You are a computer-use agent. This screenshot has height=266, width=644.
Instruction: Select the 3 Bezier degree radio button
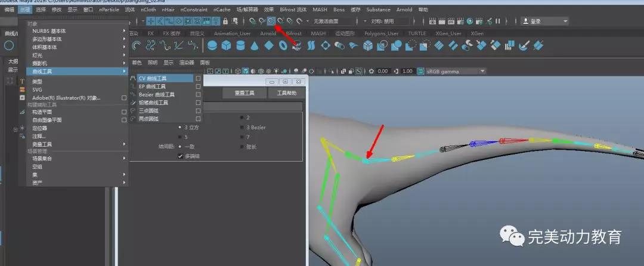point(241,128)
